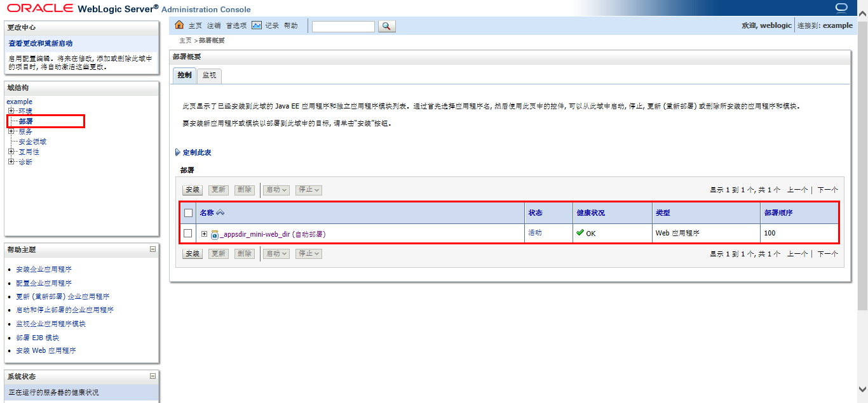The width and height of the screenshot is (868, 403).
Task: Sort by the 部署顺序 column header
Action: (x=778, y=213)
